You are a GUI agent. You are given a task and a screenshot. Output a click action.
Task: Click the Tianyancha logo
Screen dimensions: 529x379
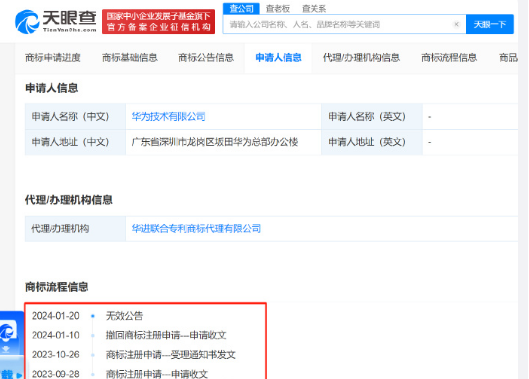point(56,21)
